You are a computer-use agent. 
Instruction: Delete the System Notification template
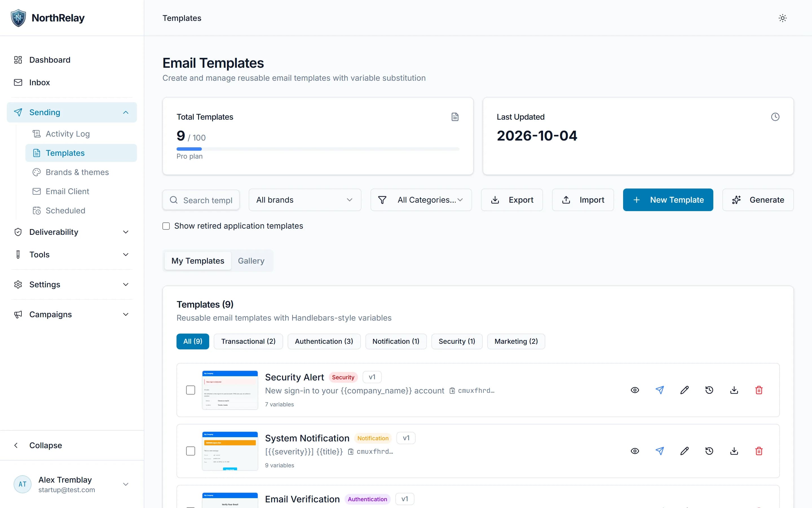click(x=759, y=451)
